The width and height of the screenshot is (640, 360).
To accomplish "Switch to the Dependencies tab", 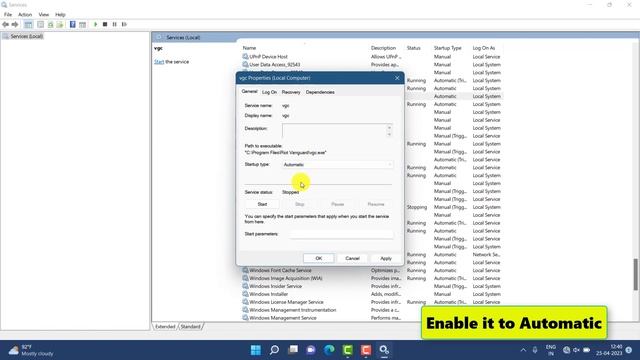I will tap(320, 92).
